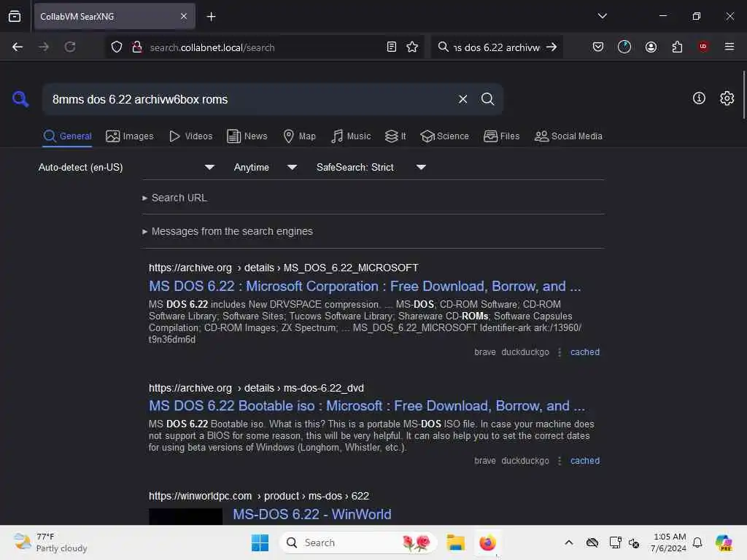Click Firefox icon in taskbar
747x560 pixels.
click(x=487, y=542)
